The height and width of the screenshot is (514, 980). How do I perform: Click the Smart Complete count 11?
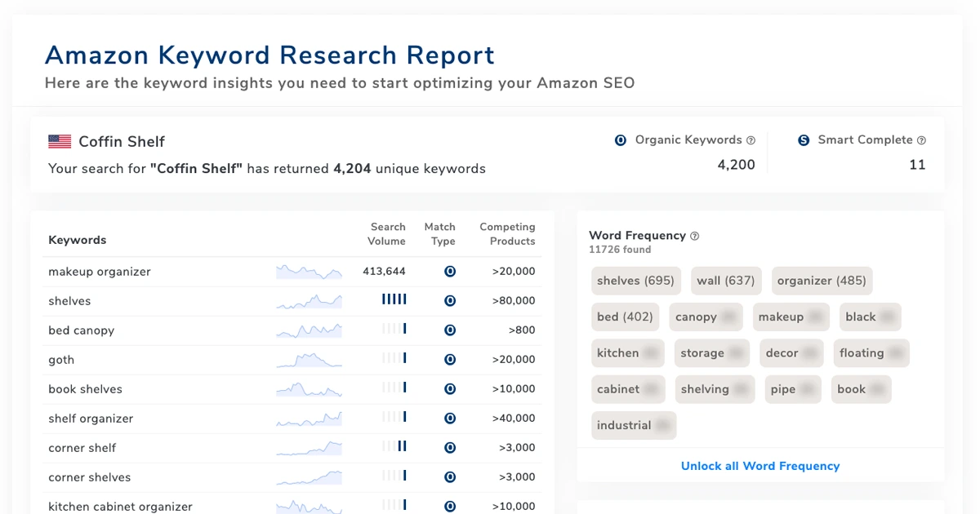(918, 165)
